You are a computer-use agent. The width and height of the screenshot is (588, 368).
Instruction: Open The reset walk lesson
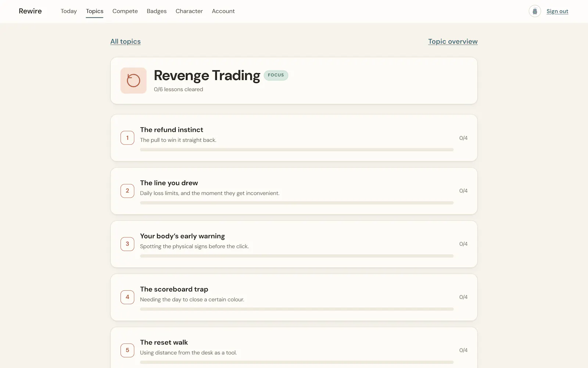click(x=294, y=347)
